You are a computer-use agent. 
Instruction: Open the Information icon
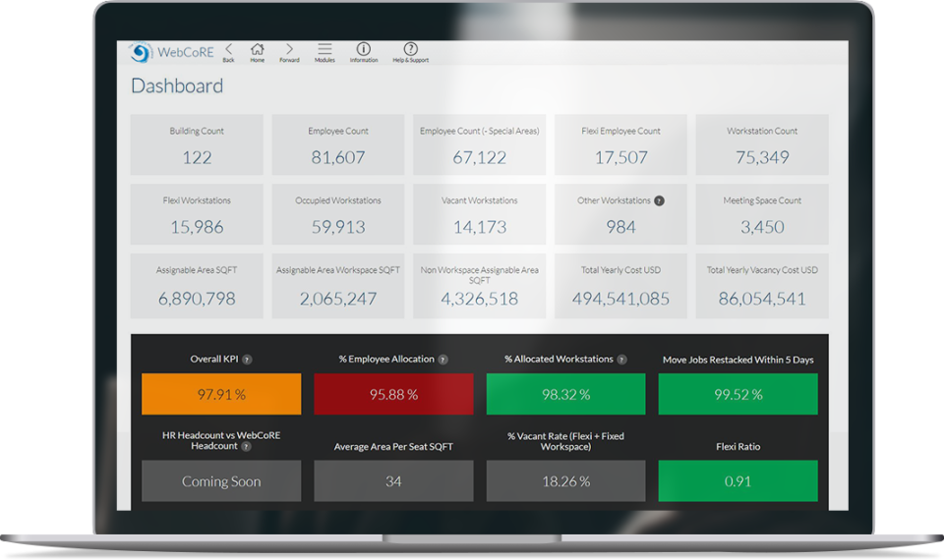pos(364,52)
